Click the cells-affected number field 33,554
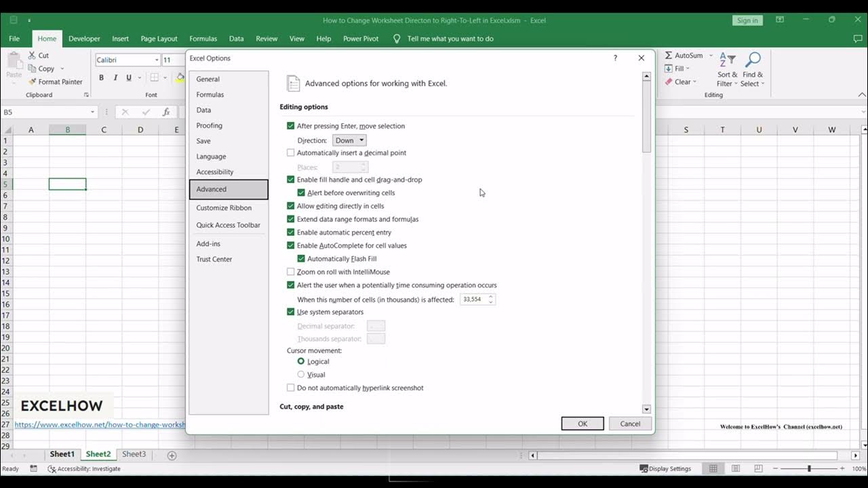 click(473, 299)
